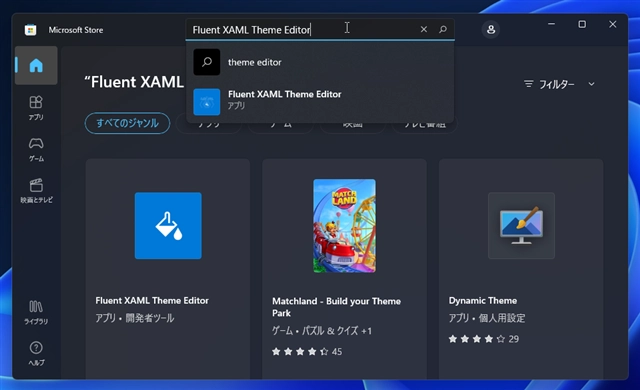Select the 'theme editor' search suggestion
This screenshot has width=640, height=390.
(320, 62)
